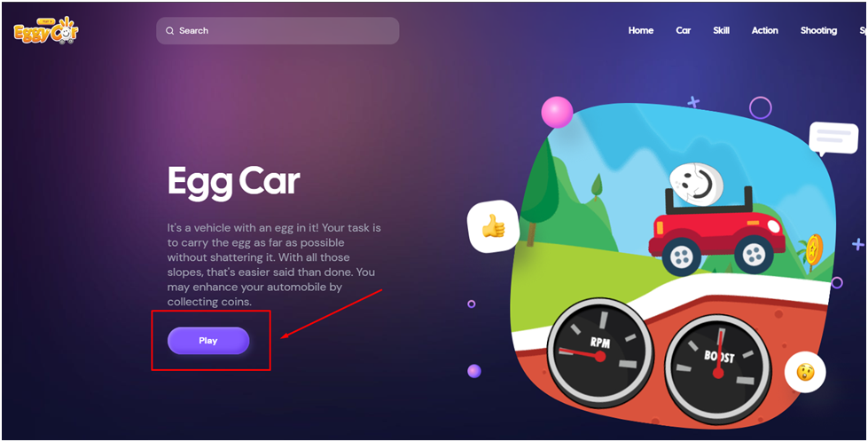The image size is (868, 442).
Task: Click the pink ball decoration
Action: tap(557, 113)
